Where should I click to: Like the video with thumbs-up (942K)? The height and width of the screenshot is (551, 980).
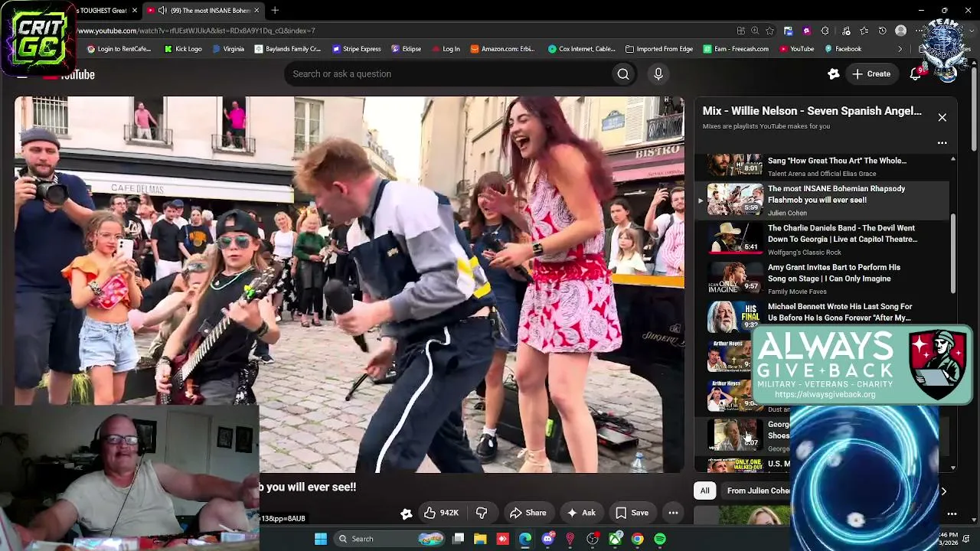click(x=441, y=513)
